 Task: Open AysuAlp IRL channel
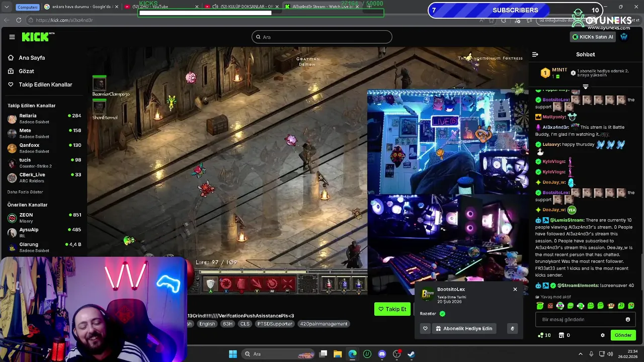pos(44,232)
